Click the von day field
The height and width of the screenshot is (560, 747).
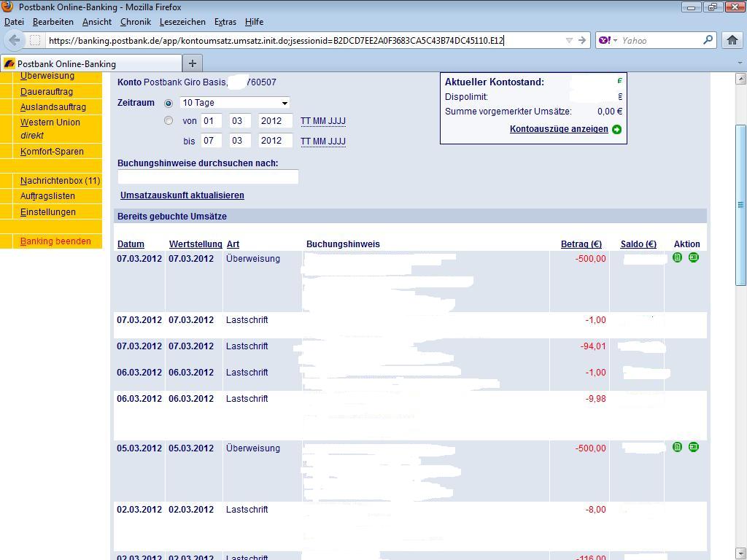pyautogui.click(x=212, y=121)
